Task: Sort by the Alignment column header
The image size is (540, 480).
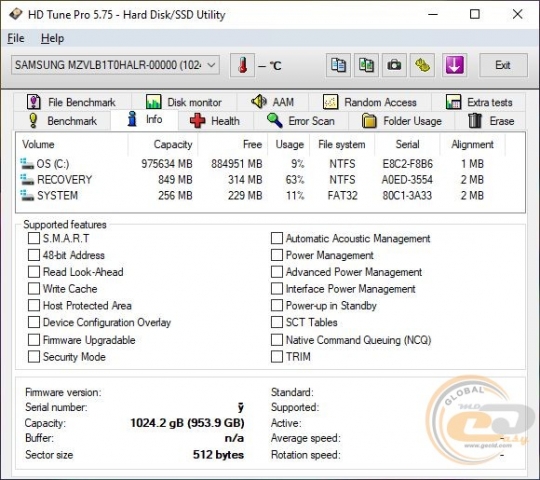Action: coord(472,144)
